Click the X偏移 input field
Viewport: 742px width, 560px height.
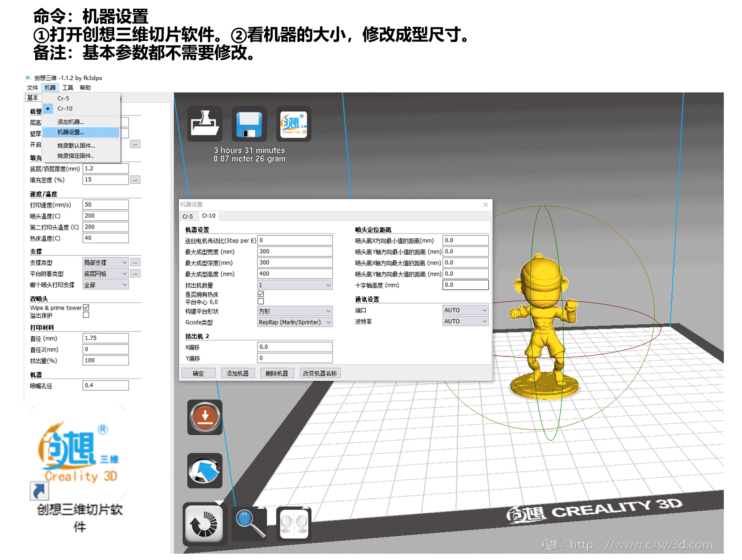coord(295,347)
